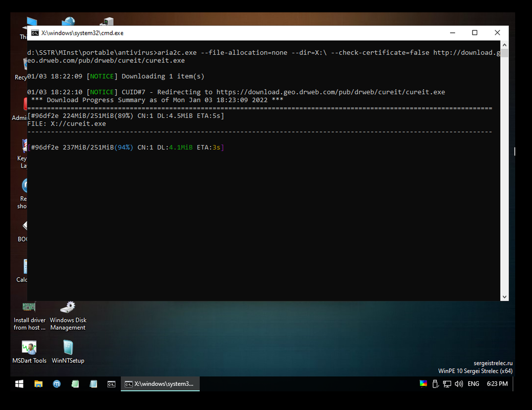Click the sergeistrelec.ru desktop watermark text
The height and width of the screenshot is (410, 532).
coord(493,363)
